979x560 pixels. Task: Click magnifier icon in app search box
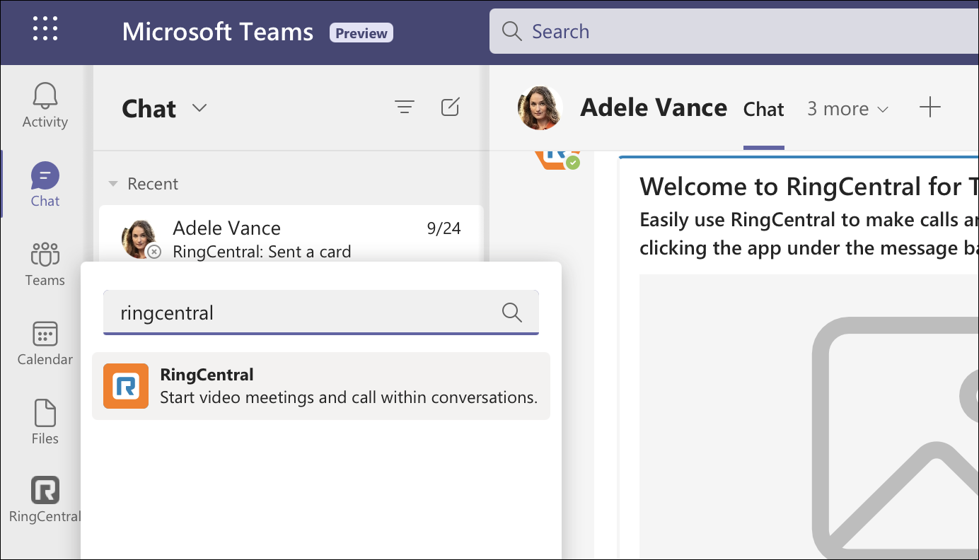(x=511, y=312)
